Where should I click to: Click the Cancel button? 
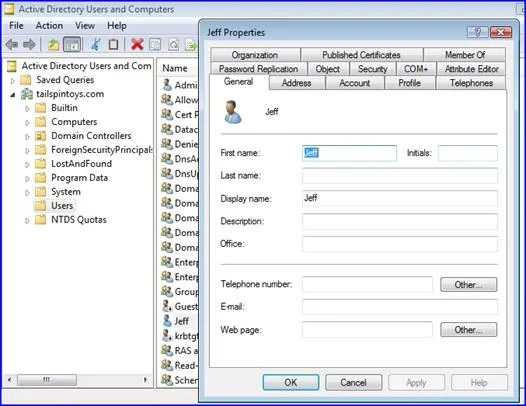353,383
